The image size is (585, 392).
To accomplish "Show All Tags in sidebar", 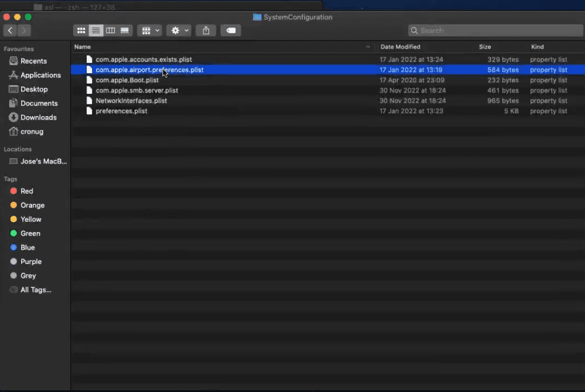I will (x=35, y=290).
